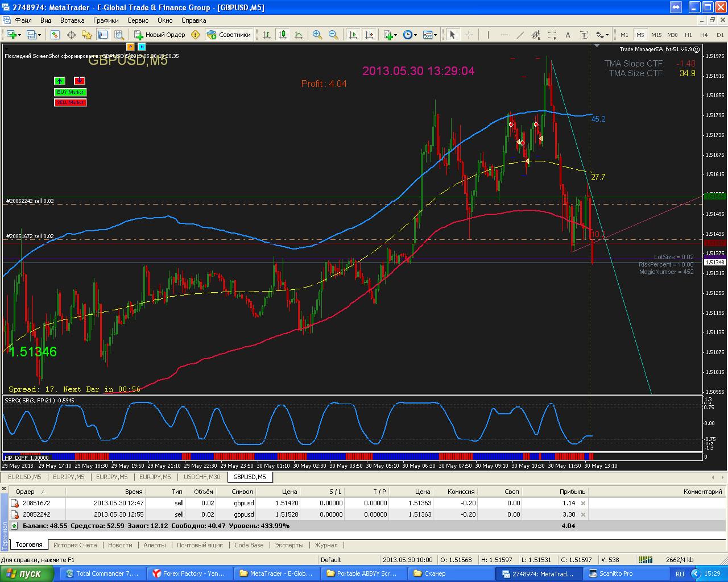The height and width of the screenshot is (582, 728).
Task: Click the пуск Start button
Action: (27, 573)
